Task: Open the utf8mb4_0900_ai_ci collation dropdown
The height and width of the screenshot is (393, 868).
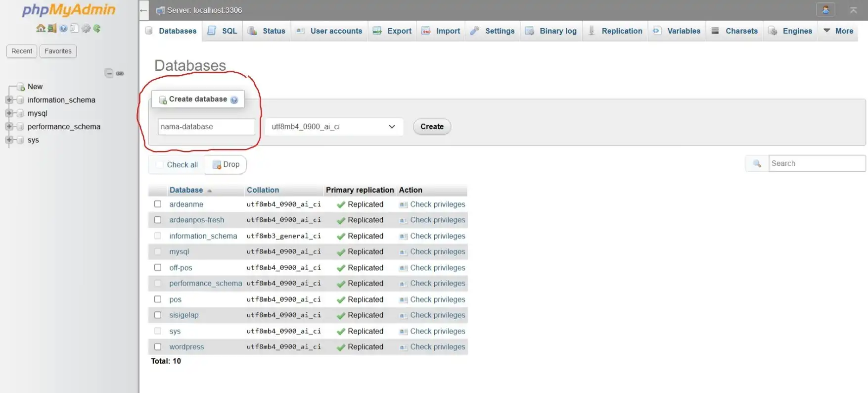Action: coord(334,127)
